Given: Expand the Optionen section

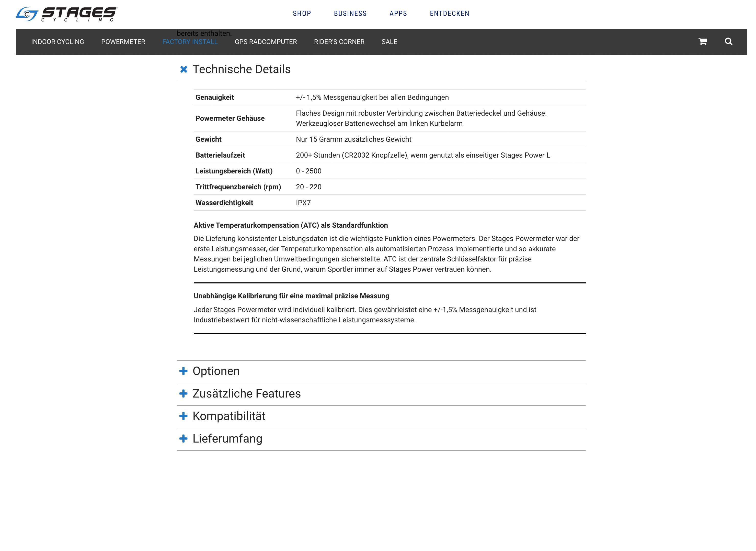Looking at the screenshot, I should coord(216,371).
